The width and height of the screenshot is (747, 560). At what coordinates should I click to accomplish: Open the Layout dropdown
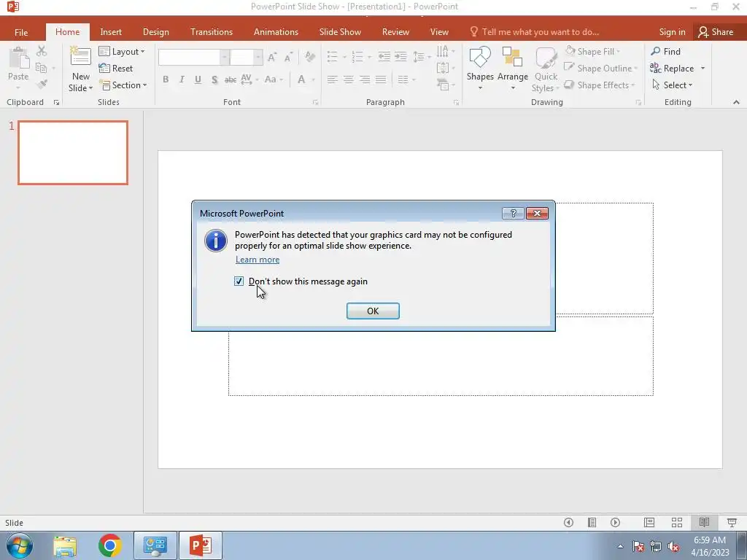(x=122, y=52)
